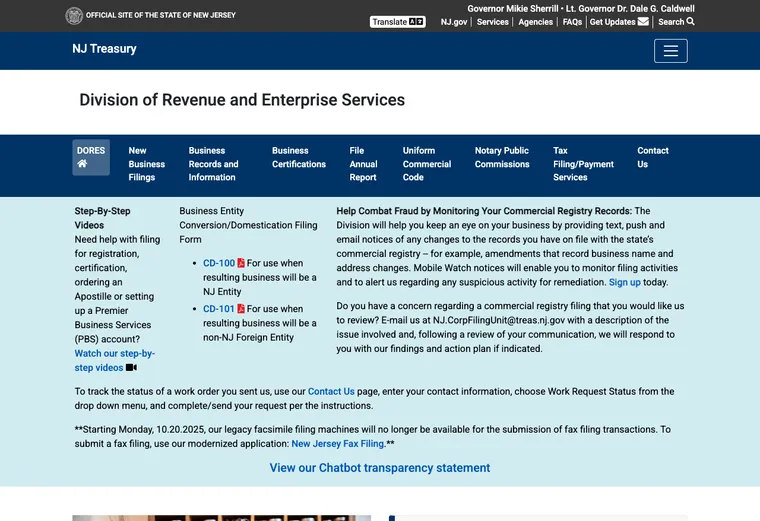This screenshot has height=521, width=760.
Task: Open New Jersey Fax Filing link
Action: coord(338,443)
